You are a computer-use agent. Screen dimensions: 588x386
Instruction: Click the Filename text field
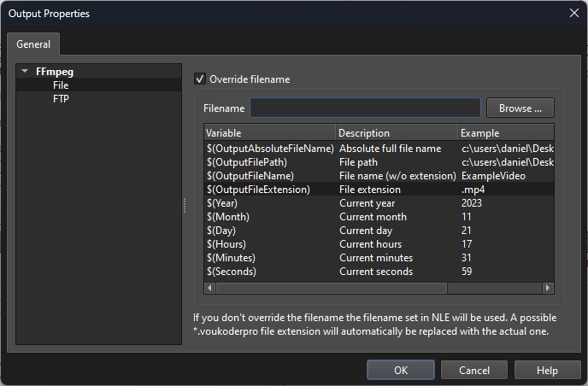(365, 108)
